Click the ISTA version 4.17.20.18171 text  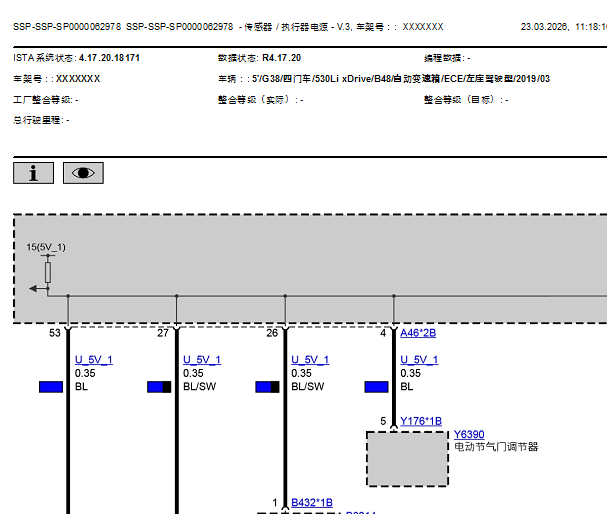point(109,58)
